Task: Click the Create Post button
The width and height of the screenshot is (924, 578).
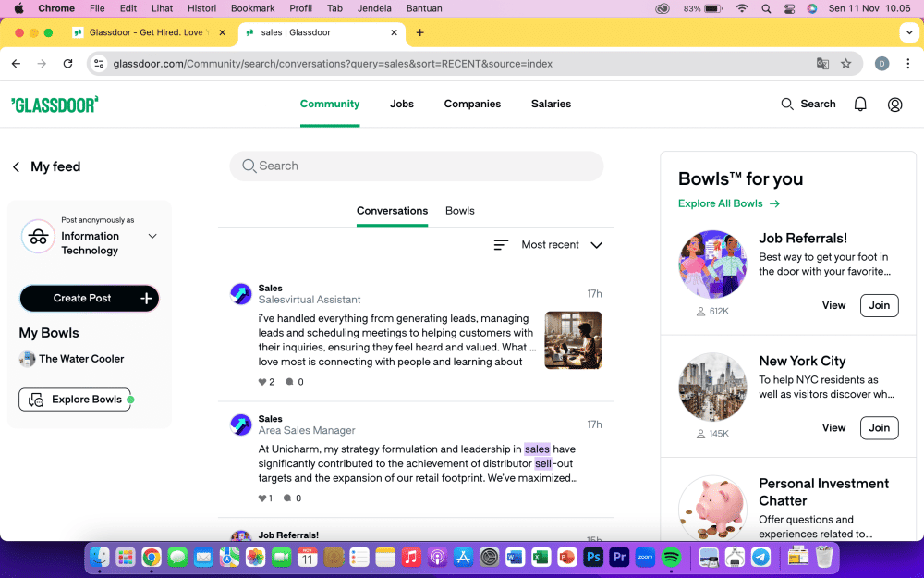Action: tap(89, 299)
